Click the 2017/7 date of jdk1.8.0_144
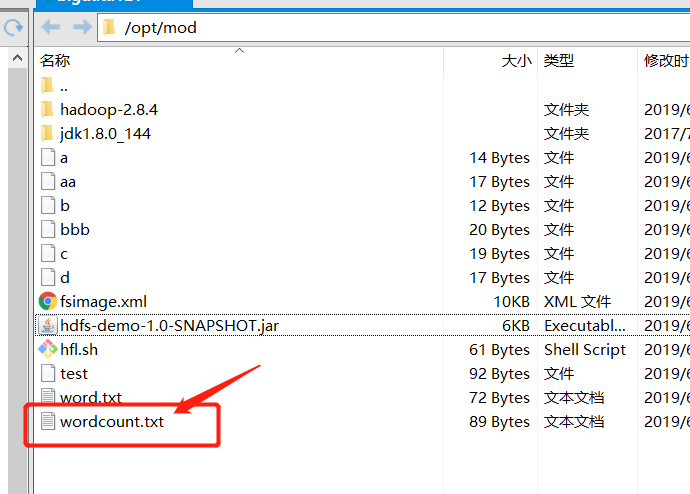 [x=667, y=133]
